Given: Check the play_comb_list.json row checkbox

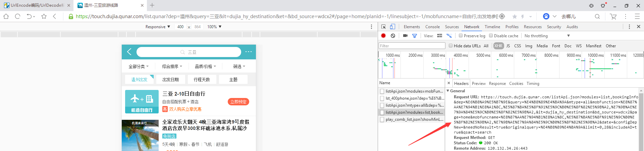Looking at the screenshot, I should tap(382, 119).
